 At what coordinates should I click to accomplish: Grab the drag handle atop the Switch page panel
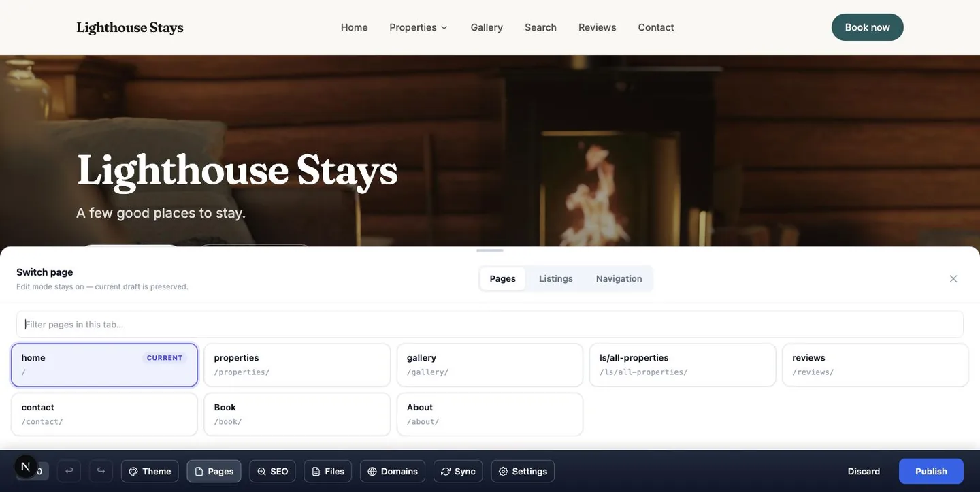tap(490, 250)
